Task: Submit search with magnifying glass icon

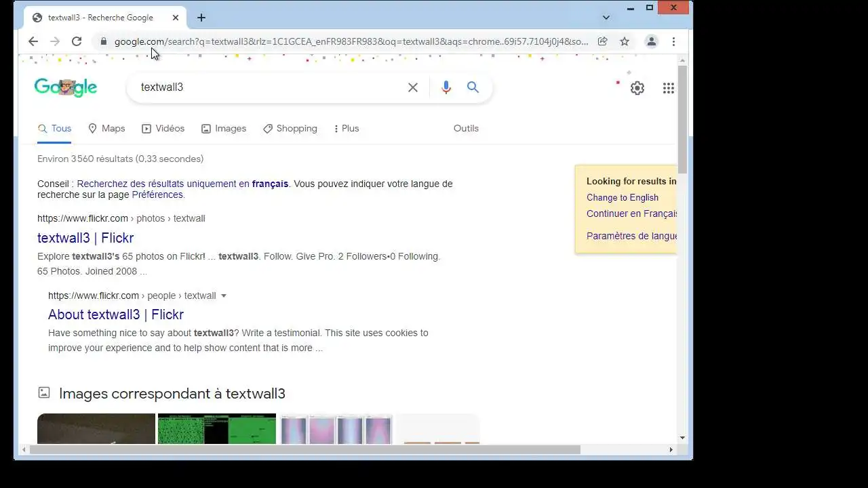Action: [473, 87]
